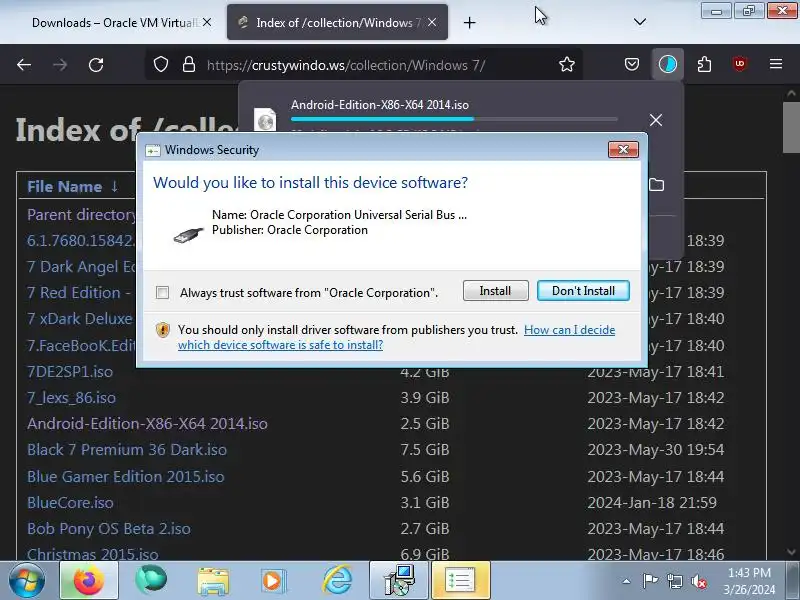
Task: Open the Pocket save icon
Action: click(x=632, y=64)
